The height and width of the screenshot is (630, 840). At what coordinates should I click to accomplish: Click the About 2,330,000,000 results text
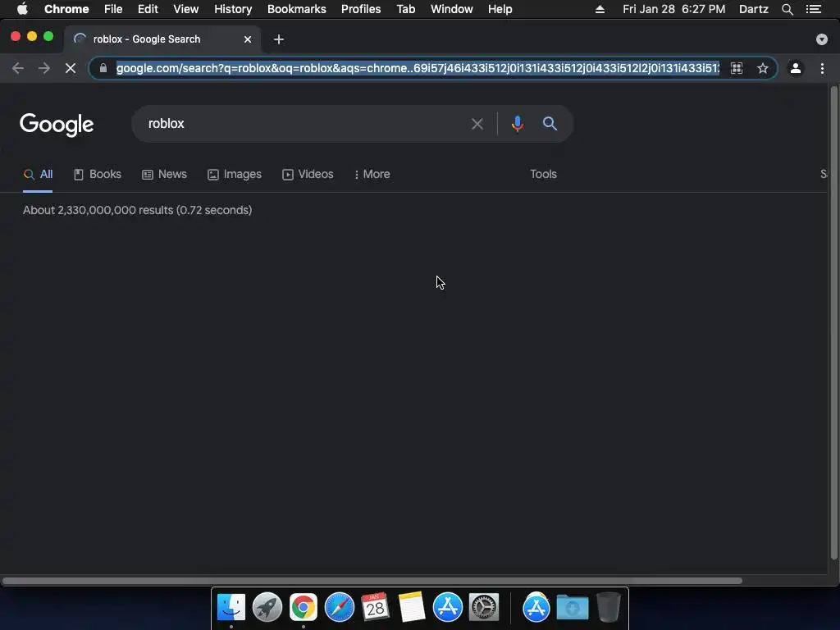click(137, 210)
